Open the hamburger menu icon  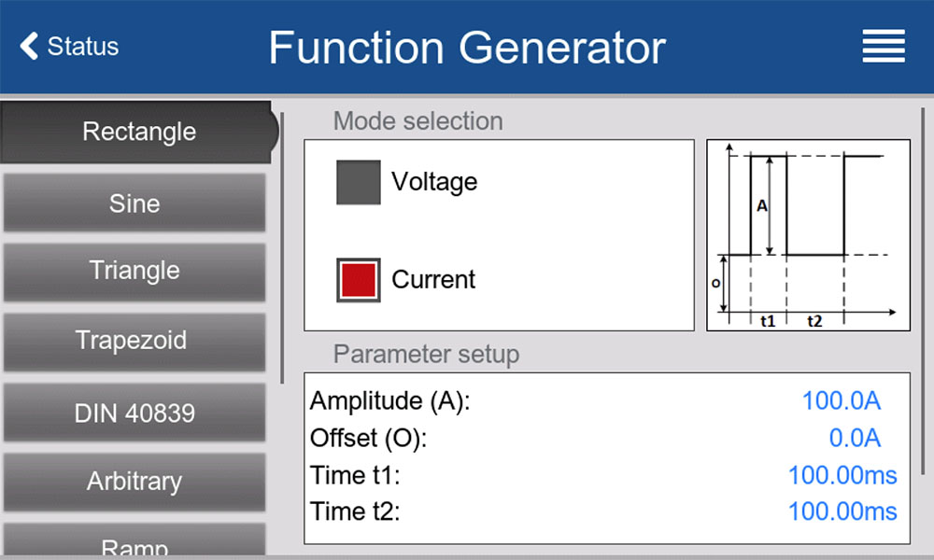(x=884, y=46)
